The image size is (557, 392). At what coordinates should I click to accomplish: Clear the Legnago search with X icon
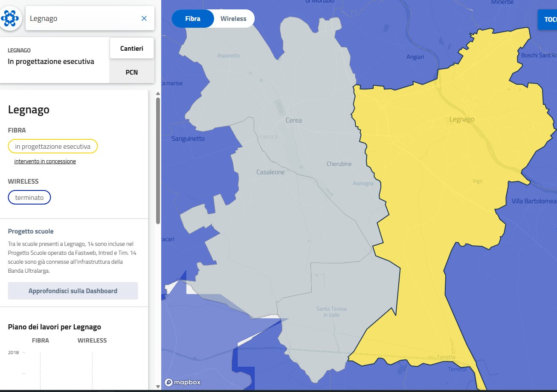[144, 18]
